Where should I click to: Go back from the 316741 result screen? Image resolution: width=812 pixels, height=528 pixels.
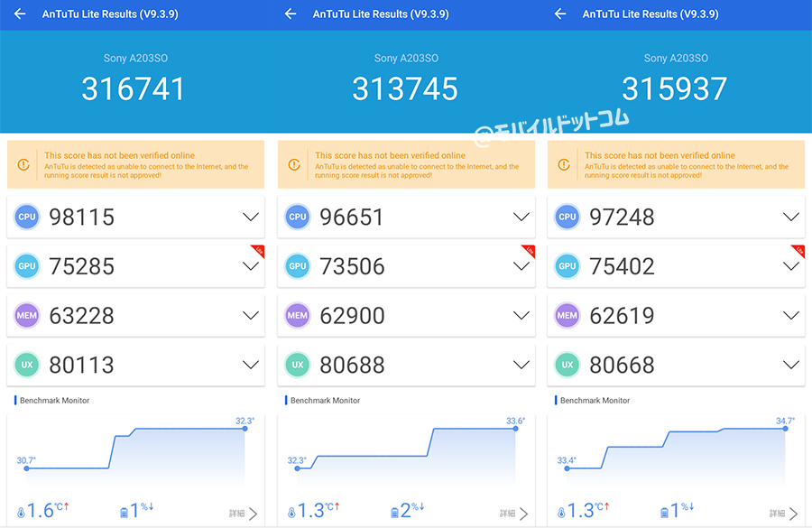point(20,14)
